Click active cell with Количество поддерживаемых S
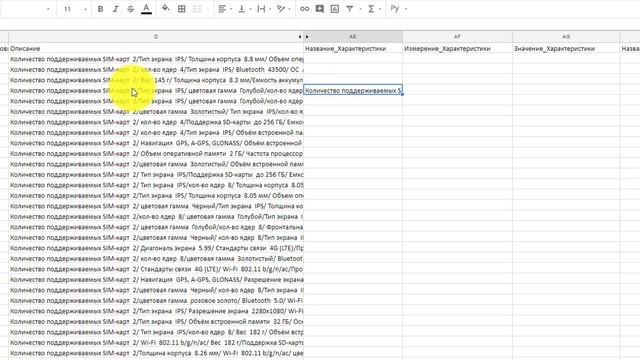 point(353,91)
